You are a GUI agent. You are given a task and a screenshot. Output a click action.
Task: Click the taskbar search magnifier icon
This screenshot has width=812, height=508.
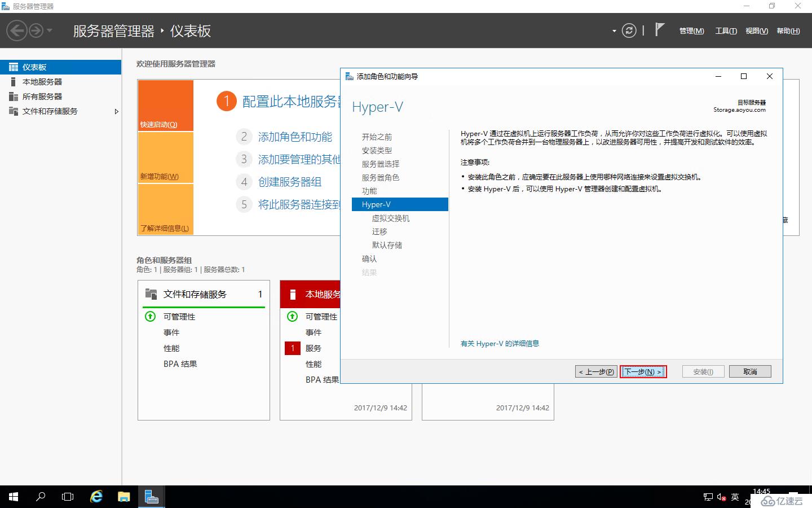click(x=41, y=497)
